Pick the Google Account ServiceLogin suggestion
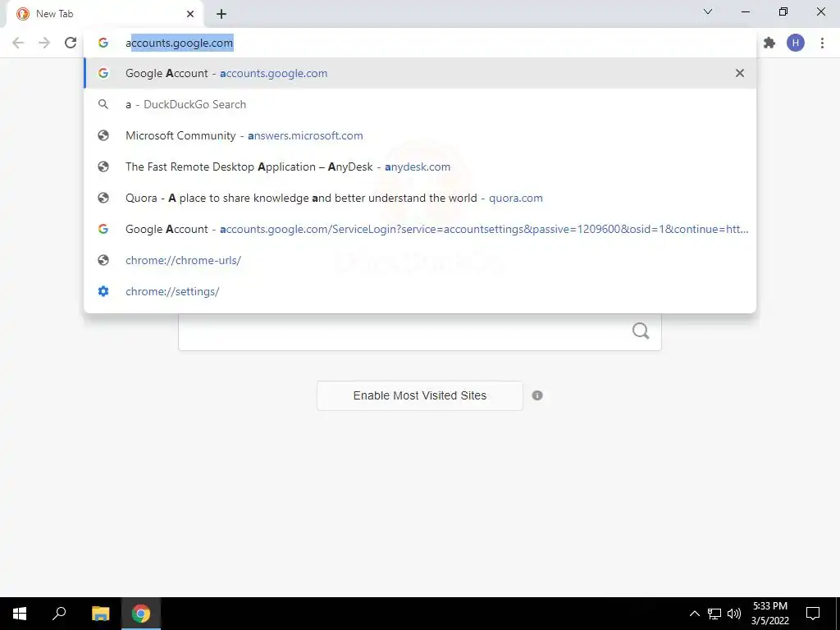840x630 pixels. point(420,229)
